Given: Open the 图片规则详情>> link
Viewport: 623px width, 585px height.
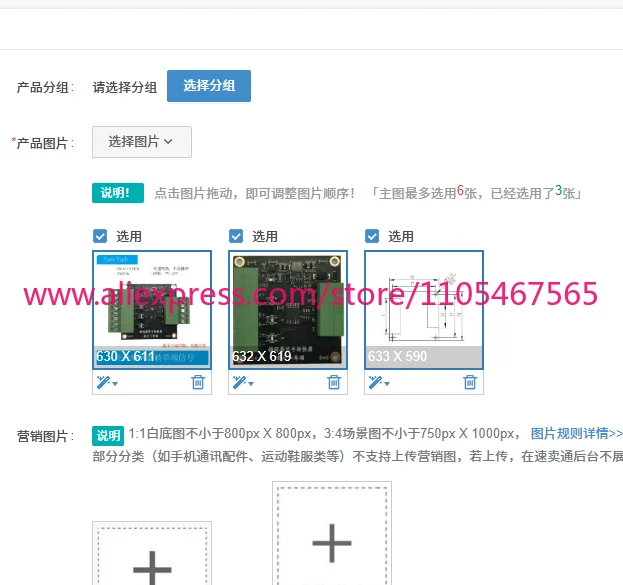Looking at the screenshot, I should 577,434.
